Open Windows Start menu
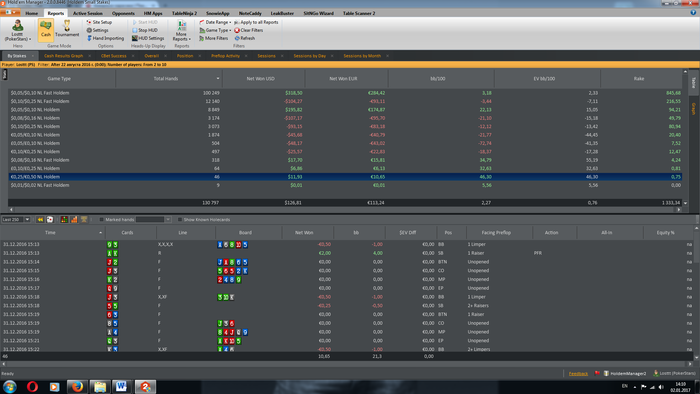The image size is (700, 394). [x=10, y=386]
